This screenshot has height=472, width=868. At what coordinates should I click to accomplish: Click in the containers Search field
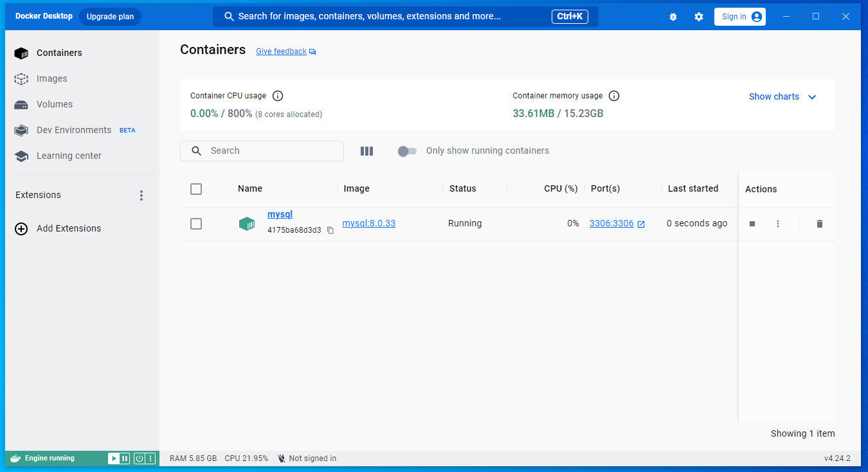(x=262, y=151)
